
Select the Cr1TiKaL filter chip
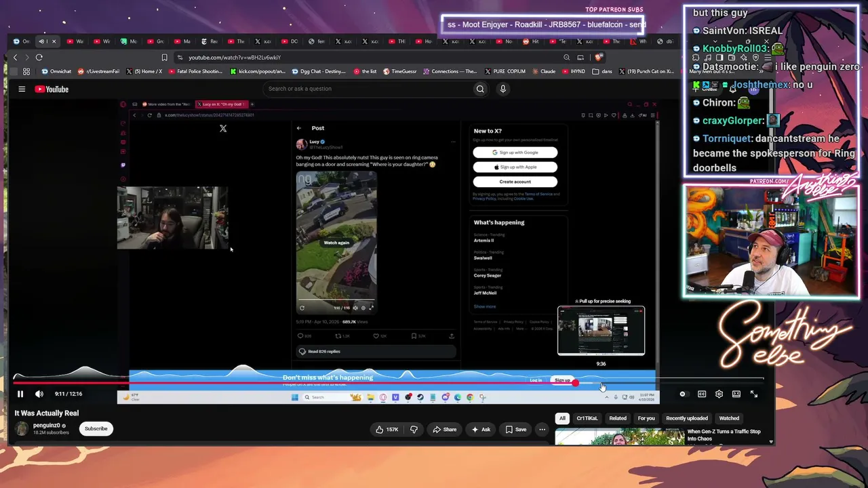(x=587, y=418)
